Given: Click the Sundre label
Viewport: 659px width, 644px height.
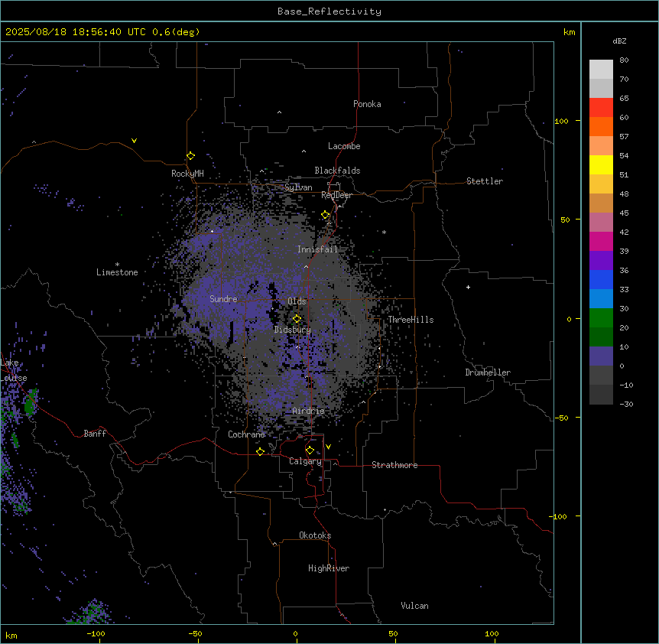Looking at the screenshot, I should (x=223, y=299).
